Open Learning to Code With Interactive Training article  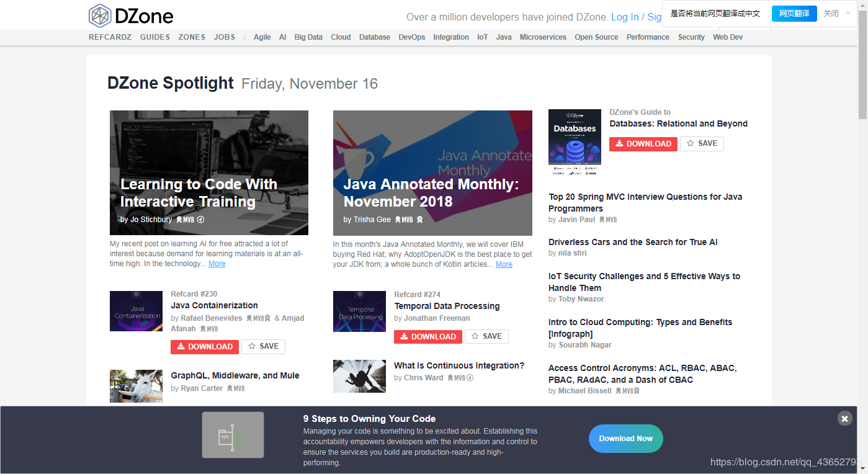(199, 193)
